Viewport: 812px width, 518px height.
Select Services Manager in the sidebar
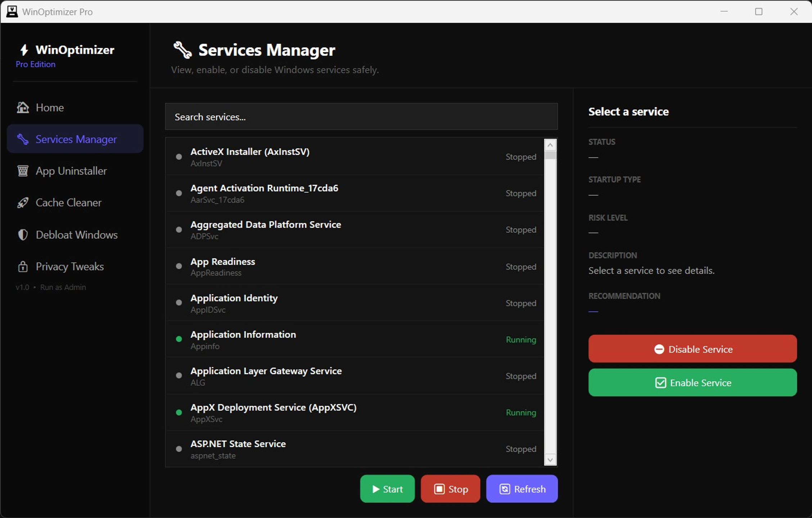(75, 139)
